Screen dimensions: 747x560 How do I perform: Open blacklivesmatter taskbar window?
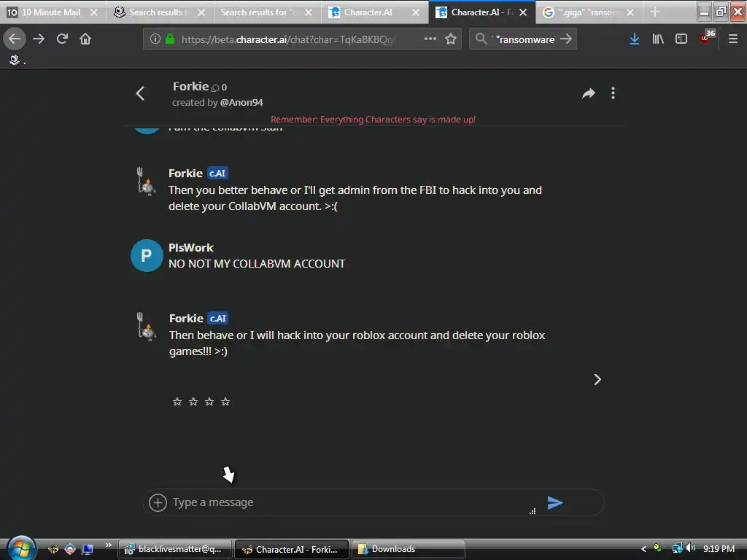[x=175, y=549]
